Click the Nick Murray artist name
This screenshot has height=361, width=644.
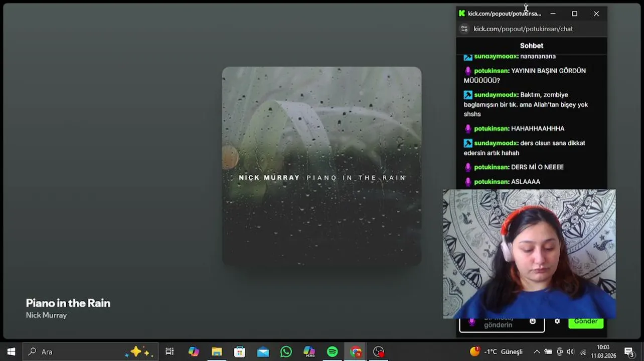tap(46, 315)
